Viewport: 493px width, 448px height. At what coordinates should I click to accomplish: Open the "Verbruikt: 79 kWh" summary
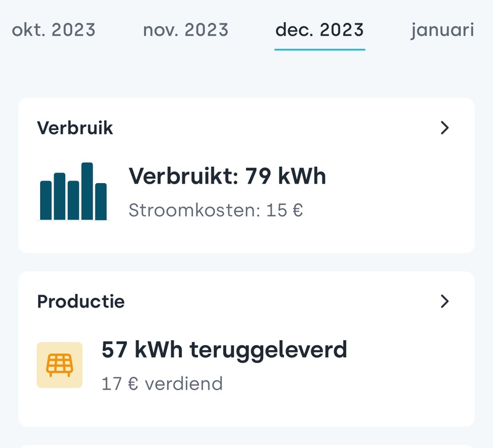pos(227,177)
